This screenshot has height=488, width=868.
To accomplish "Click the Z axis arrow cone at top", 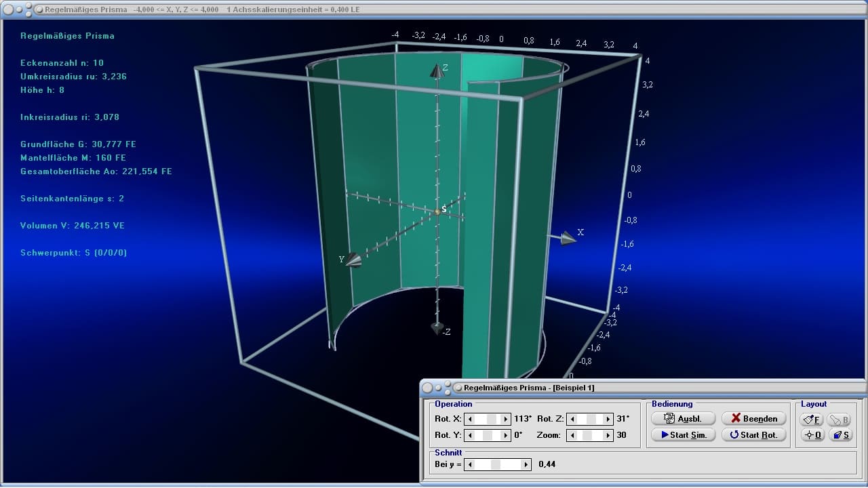I will [437, 70].
